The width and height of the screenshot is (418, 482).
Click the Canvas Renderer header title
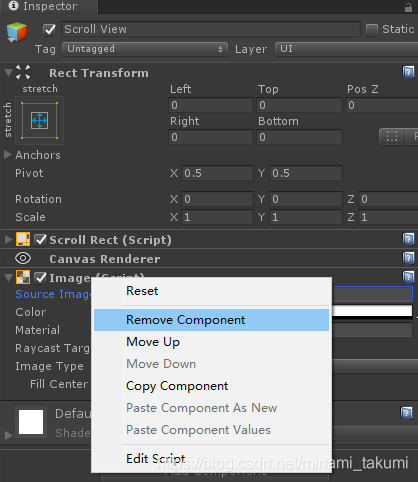(x=105, y=259)
